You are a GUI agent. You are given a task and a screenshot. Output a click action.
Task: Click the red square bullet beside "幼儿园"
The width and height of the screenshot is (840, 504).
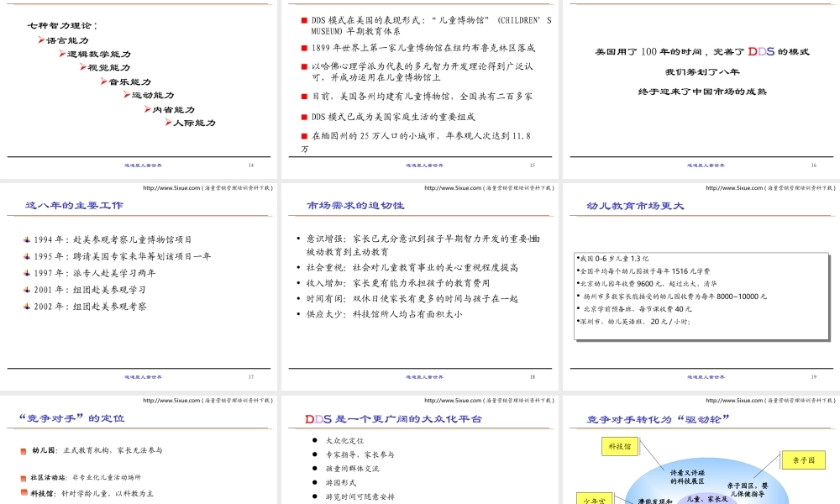click(22, 451)
